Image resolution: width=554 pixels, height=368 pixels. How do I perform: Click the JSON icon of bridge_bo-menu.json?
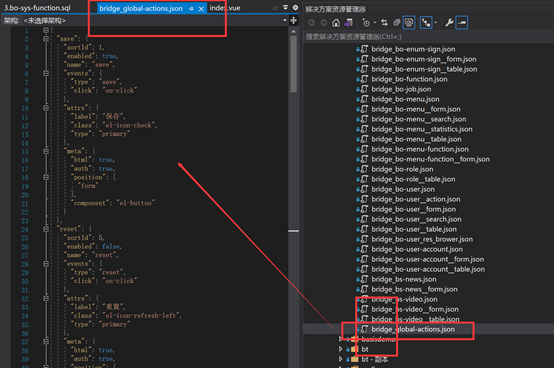(x=364, y=99)
